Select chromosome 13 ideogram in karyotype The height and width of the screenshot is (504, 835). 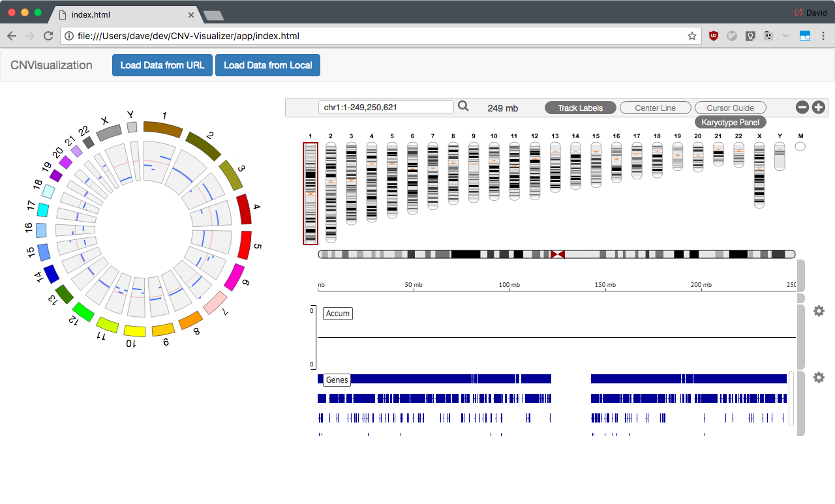coord(555,167)
